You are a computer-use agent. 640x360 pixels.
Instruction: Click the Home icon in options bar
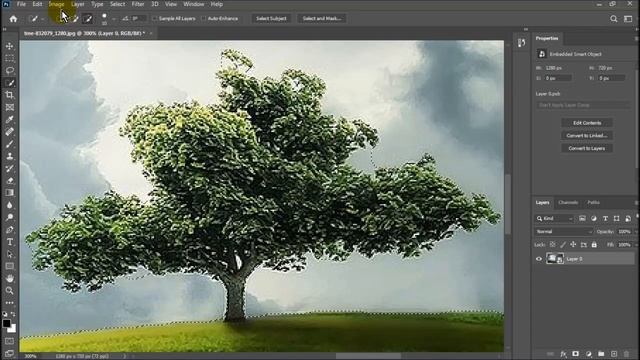click(13, 19)
